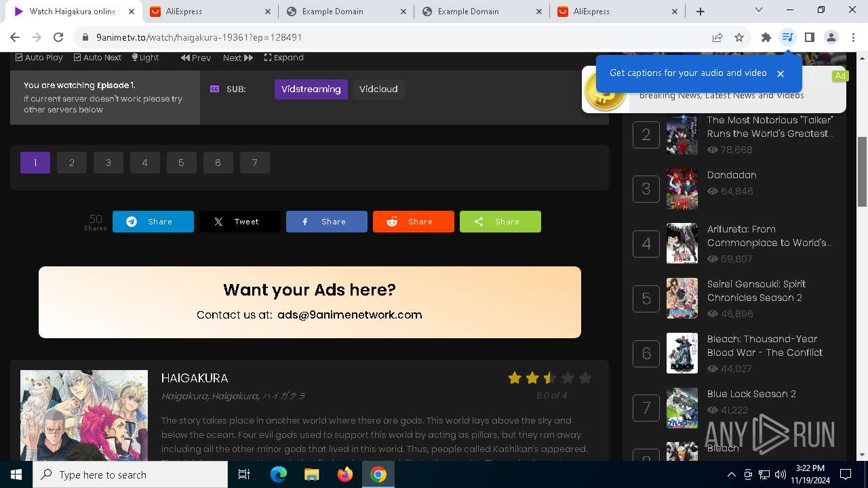Click the Blue Lock thumbnail image
The height and width of the screenshot is (488, 868).
point(682,408)
